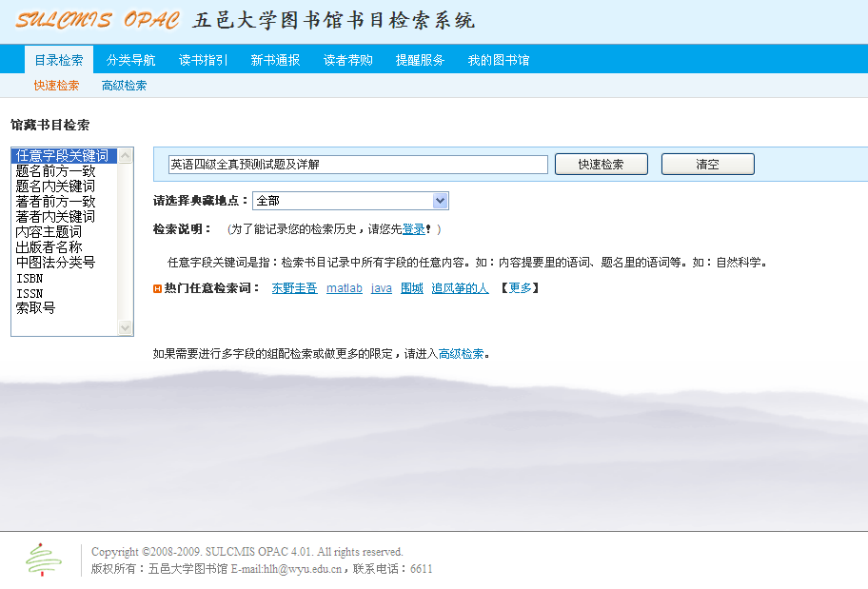
Task: Search hot keyword matlab
Action: tap(345, 288)
